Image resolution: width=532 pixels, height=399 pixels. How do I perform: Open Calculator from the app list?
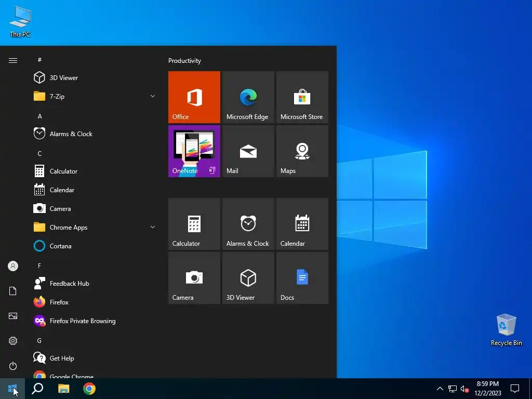click(x=95, y=171)
